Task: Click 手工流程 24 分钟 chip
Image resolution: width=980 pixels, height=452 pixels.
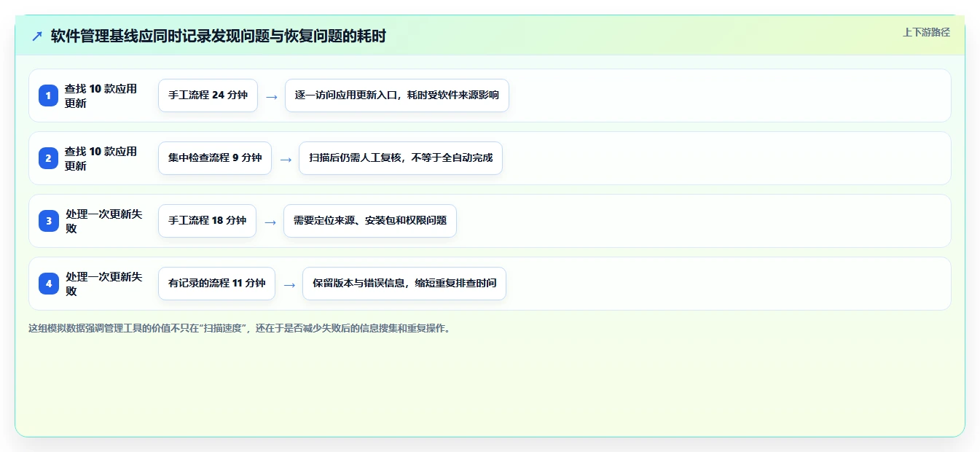Action: point(208,96)
